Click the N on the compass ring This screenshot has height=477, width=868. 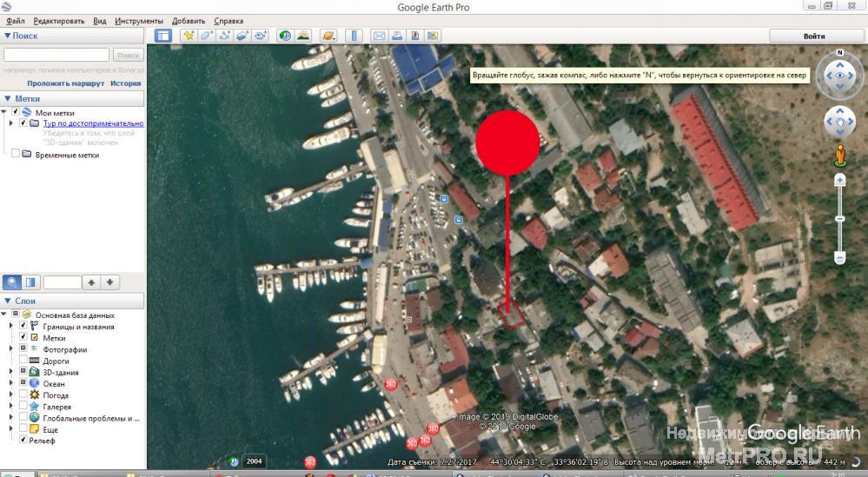click(x=840, y=53)
